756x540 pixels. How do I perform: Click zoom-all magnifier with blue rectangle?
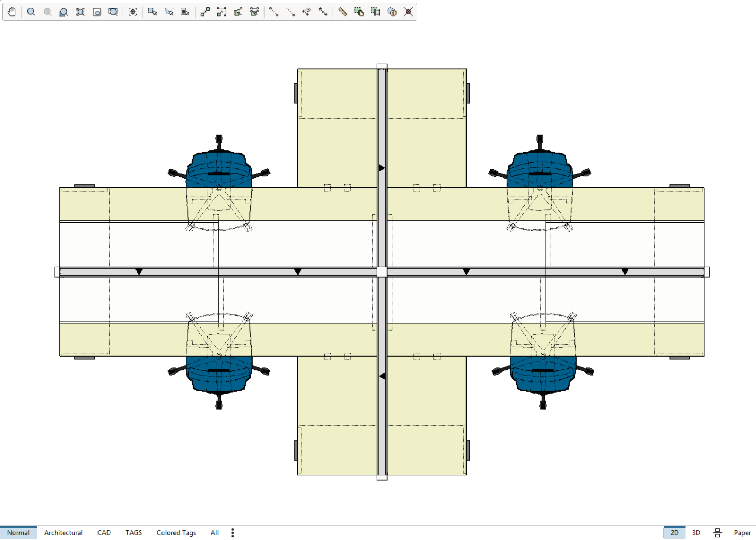[113, 12]
